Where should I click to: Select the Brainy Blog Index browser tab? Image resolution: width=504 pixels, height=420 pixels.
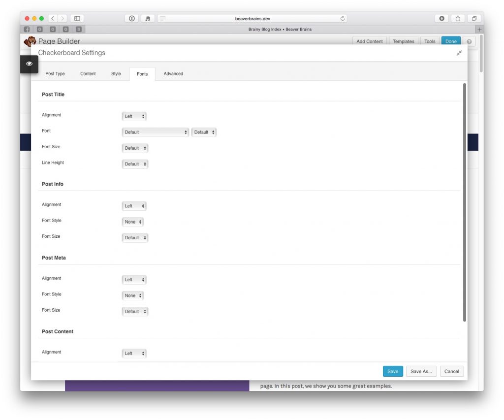280,29
